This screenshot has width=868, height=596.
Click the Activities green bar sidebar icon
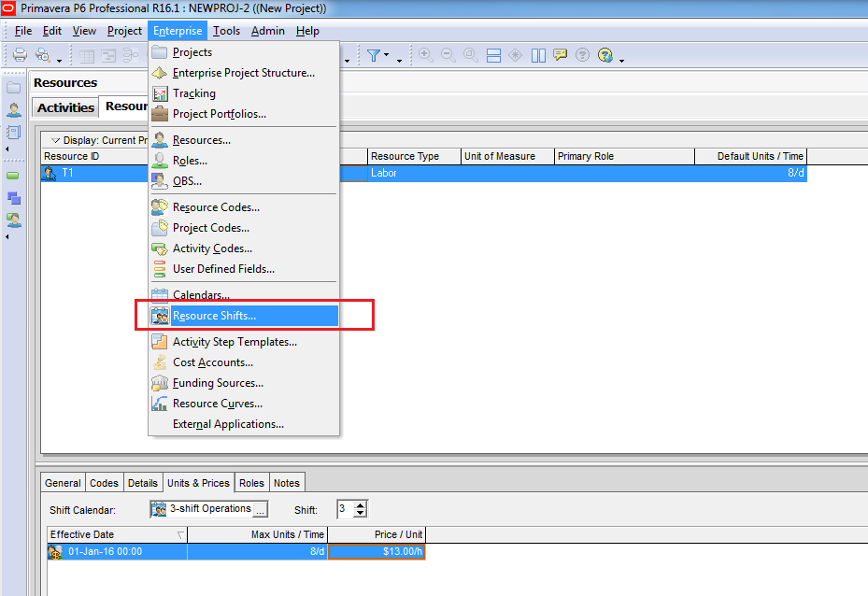(x=14, y=175)
